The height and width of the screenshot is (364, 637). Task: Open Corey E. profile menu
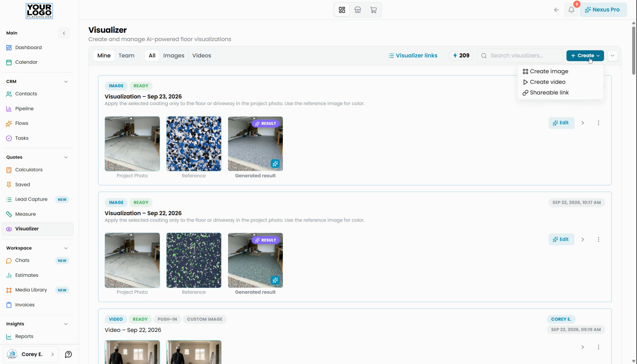point(31,354)
